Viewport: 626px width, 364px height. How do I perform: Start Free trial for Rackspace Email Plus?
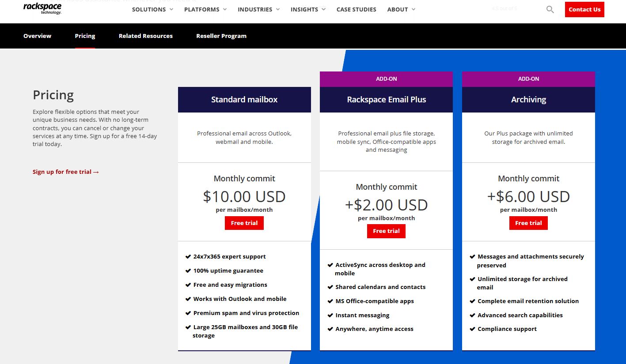pos(386,231)
